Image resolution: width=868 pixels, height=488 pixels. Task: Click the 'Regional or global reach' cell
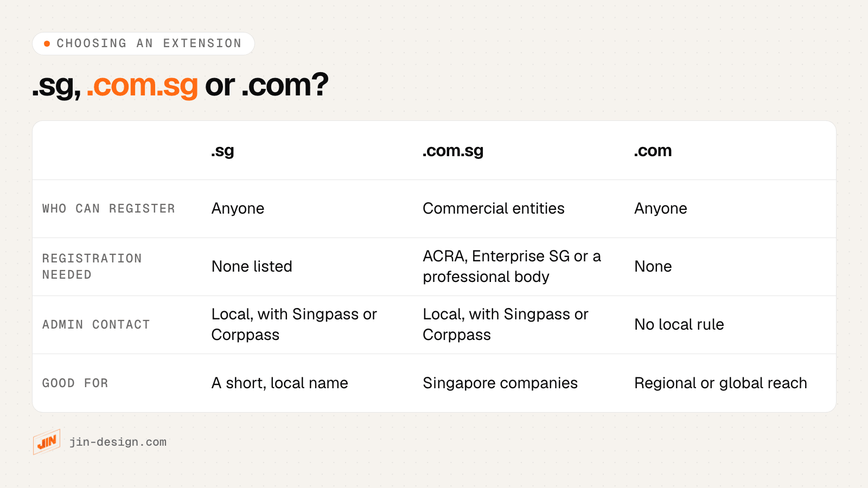[721, 383]
